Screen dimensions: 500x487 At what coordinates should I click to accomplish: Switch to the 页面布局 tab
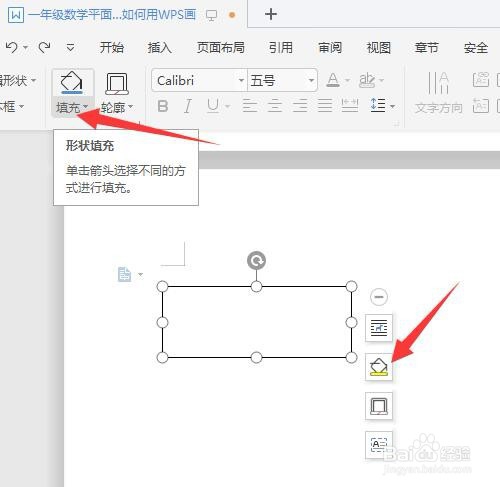point(220,48)
